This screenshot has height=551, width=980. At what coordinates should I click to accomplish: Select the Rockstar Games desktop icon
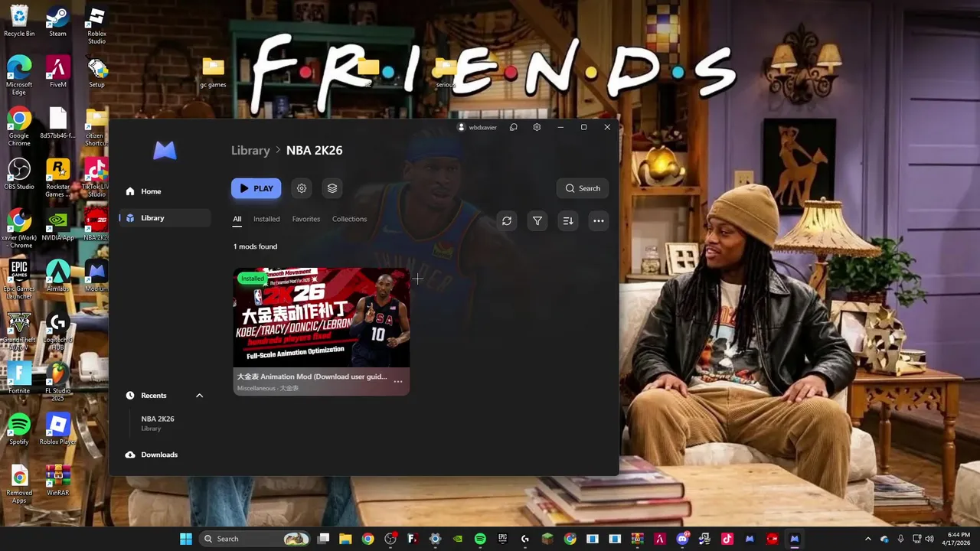pos(57,178)
